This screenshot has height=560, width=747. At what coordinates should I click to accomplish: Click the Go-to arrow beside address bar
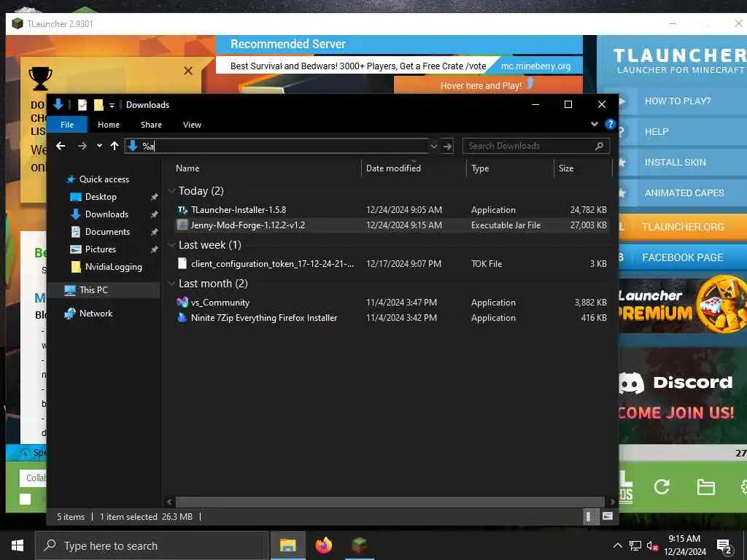click(447, 146)
